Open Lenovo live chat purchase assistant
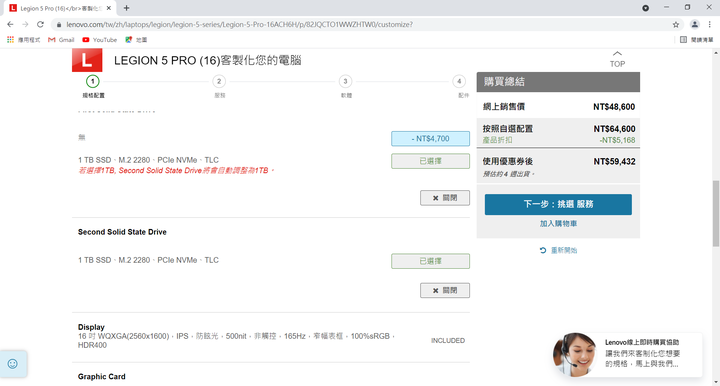This screenshot has height=386, width=720. click(627, 355)
